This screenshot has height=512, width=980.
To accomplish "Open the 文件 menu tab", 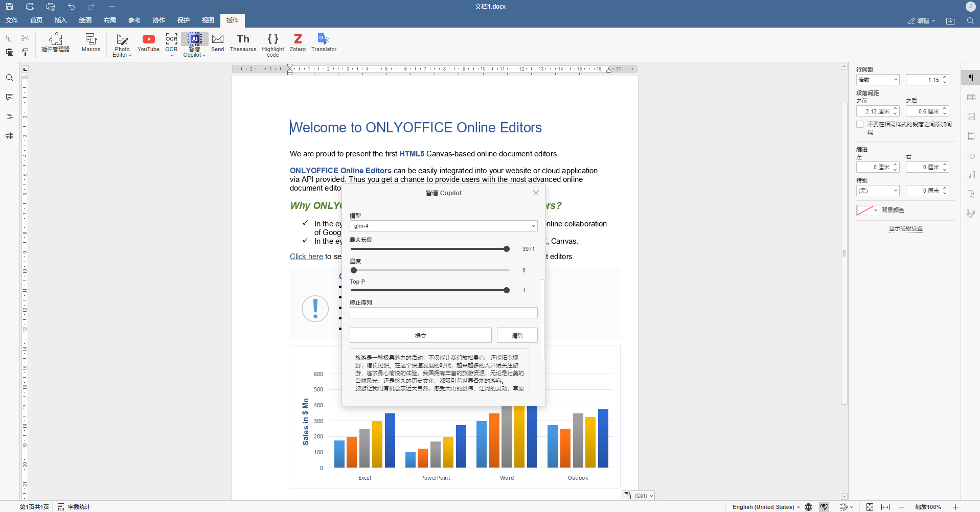I will pos(12,20).
